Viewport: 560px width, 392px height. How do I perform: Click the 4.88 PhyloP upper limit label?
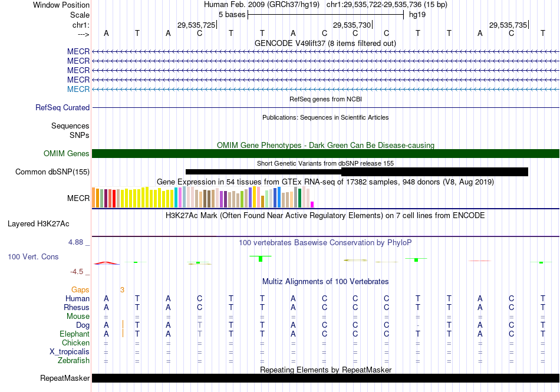click(75, 242)
